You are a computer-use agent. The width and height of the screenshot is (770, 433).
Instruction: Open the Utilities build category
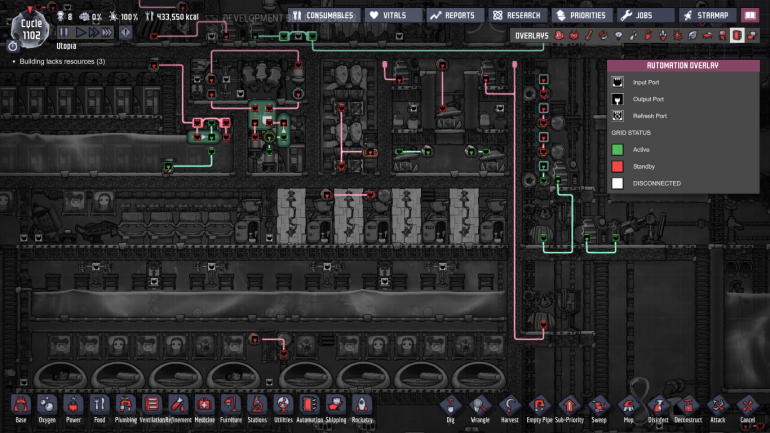283,408
